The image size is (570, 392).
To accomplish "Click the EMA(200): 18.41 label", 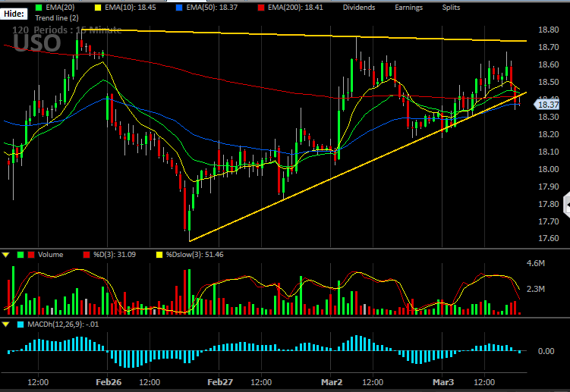I will pos(295,8).
